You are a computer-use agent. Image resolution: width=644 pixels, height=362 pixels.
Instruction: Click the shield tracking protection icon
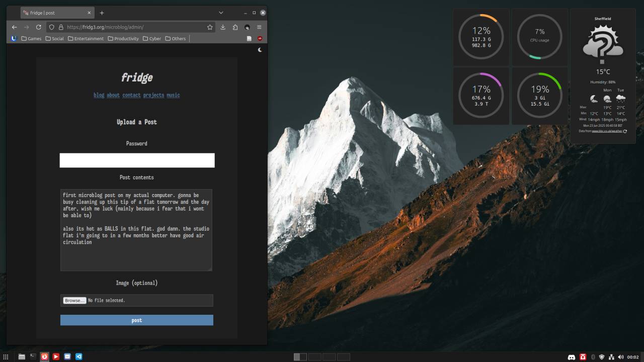coord(51,27)
